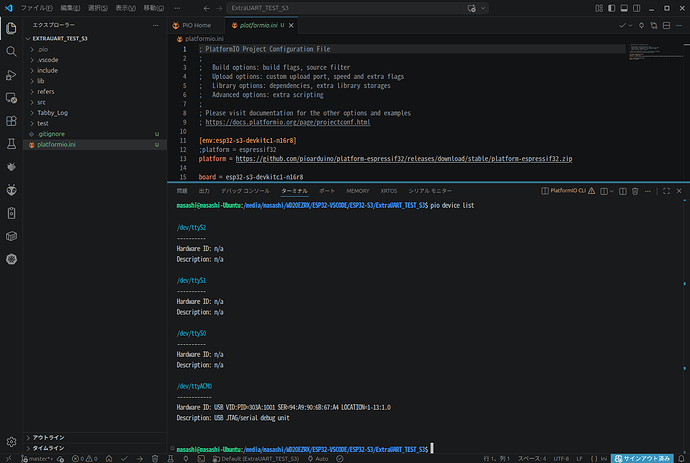
Task: Kill terminal with trash icon
Action: tap(635, 191)
